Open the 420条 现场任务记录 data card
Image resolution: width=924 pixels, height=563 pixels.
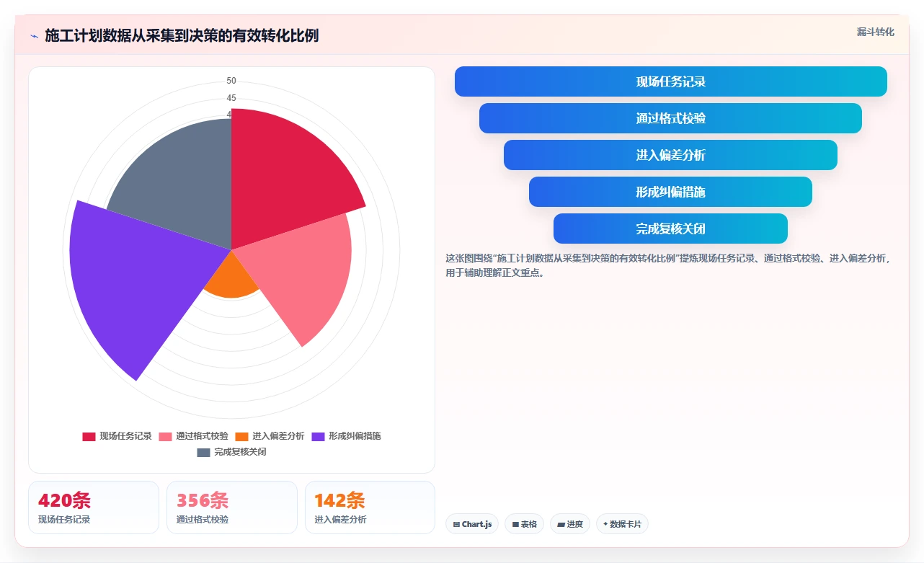pyautogui.click(x=94, y=507)
